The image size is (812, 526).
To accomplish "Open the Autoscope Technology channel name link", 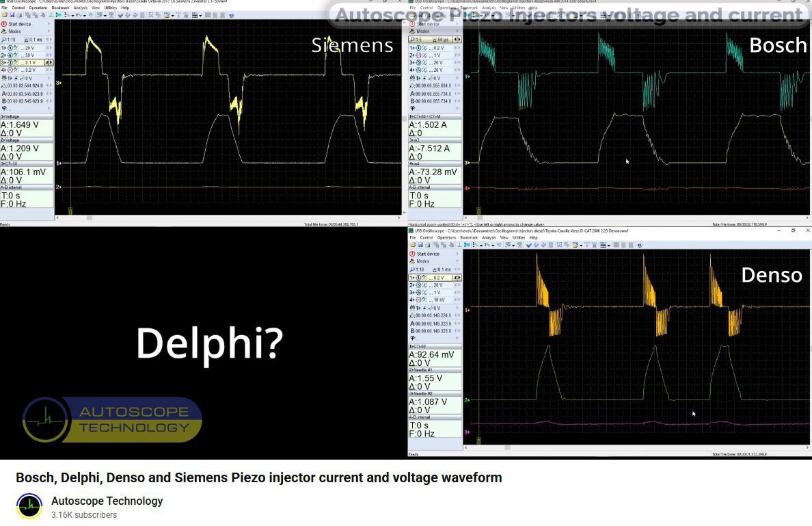I will [107, 501].
